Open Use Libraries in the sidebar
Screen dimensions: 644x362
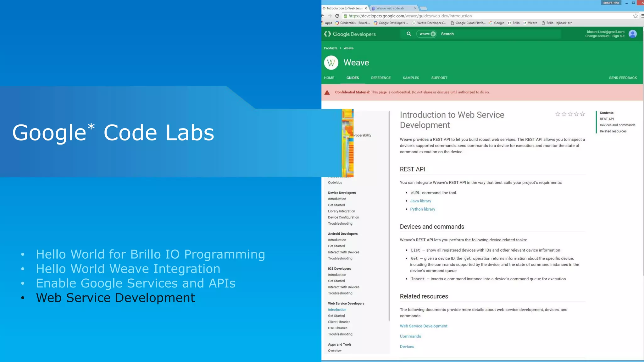[x=338, y=328]
